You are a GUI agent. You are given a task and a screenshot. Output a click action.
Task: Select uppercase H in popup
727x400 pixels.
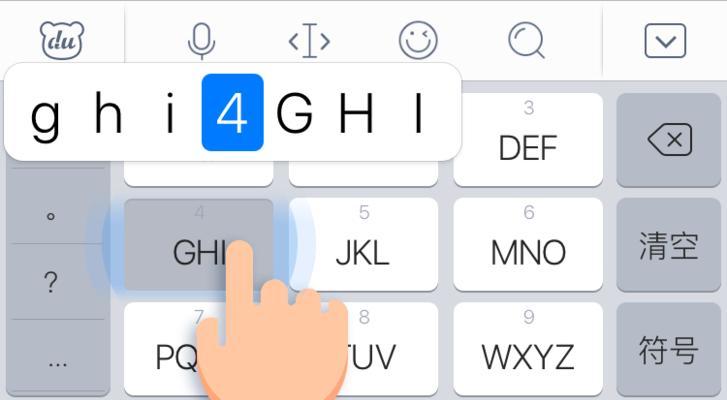coord(356,113)
